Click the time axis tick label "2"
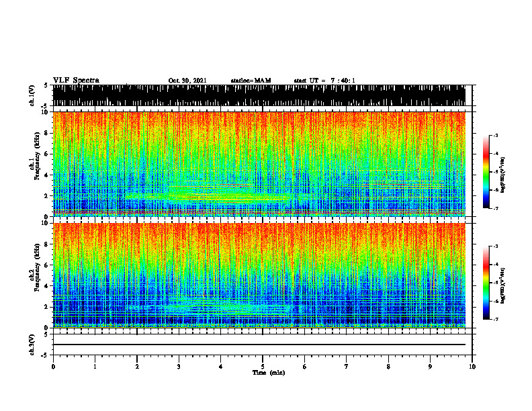Image resolution: width=532 pixels, height=411 pixels. point(137,367)
